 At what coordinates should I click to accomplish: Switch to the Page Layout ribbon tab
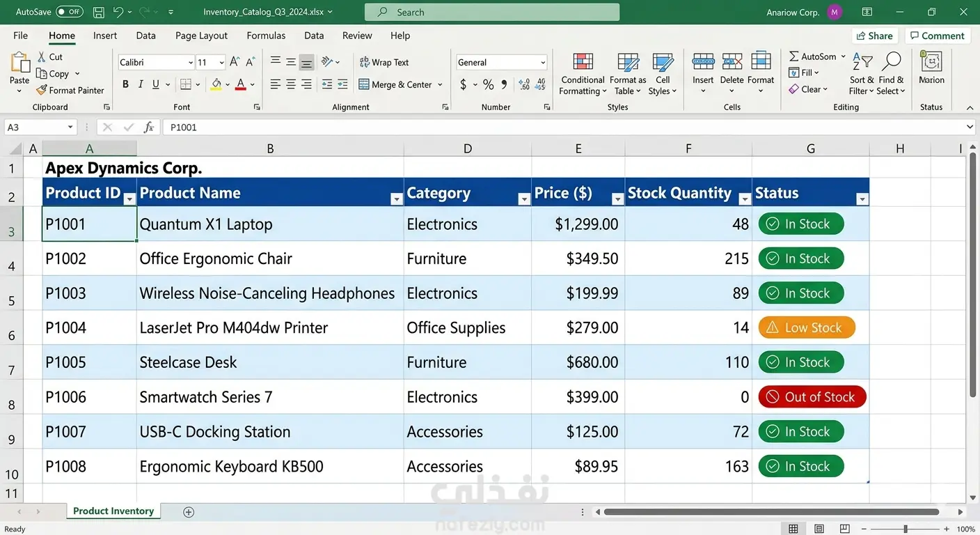pyautogui.click(x=201, y=36)
